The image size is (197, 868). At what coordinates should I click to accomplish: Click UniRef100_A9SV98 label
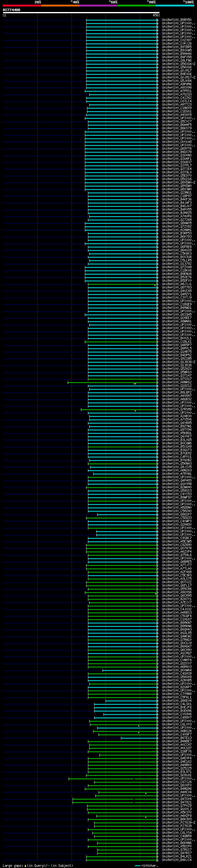[x=177, y=88]
